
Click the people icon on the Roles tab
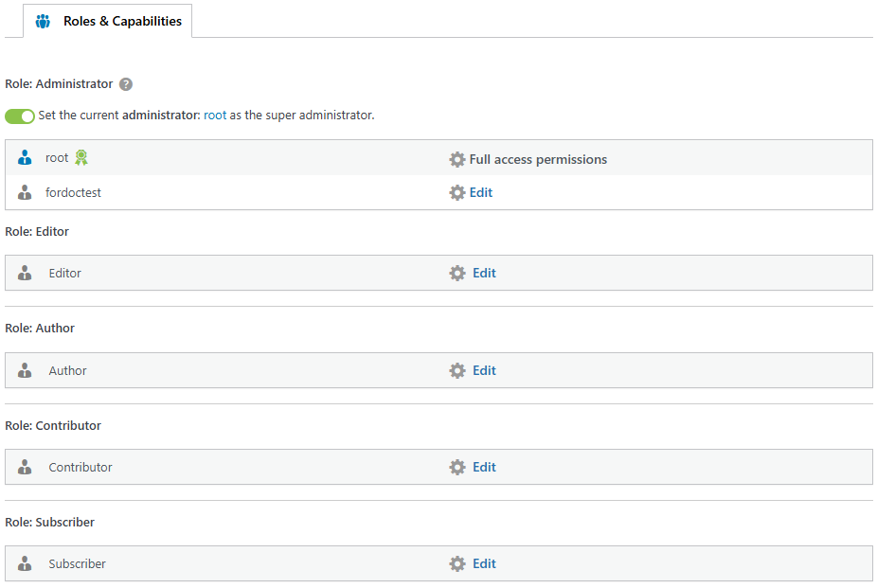coord(42,20)
